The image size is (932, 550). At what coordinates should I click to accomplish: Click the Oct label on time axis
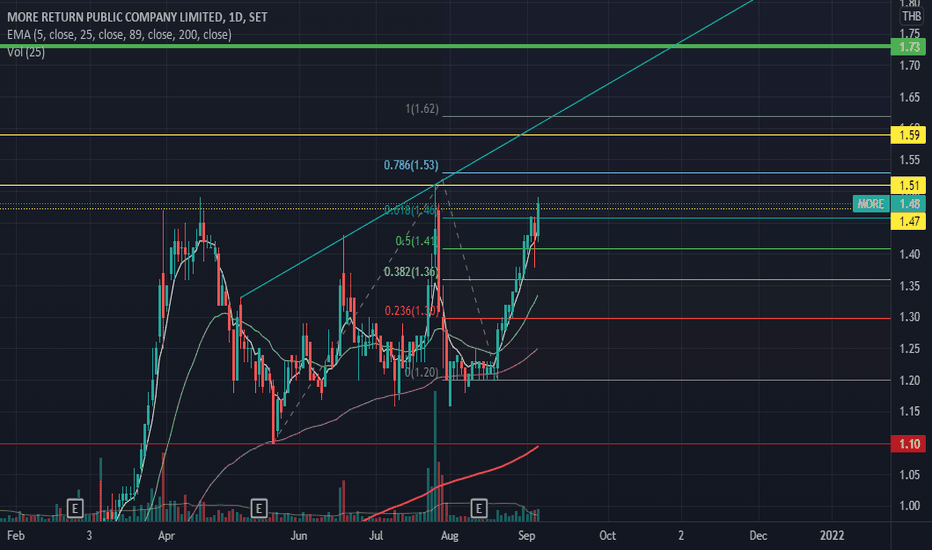(x=607, y=536)
